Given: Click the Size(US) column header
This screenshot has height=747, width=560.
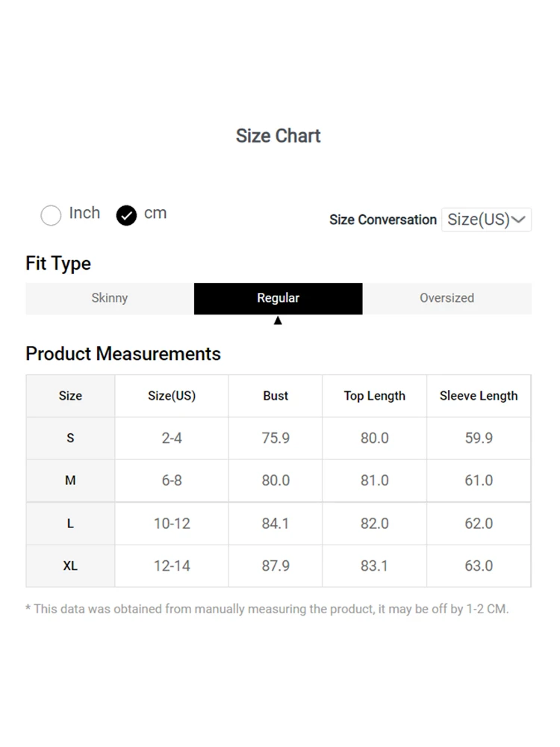Looking at the screenshot, I should 172,396.
